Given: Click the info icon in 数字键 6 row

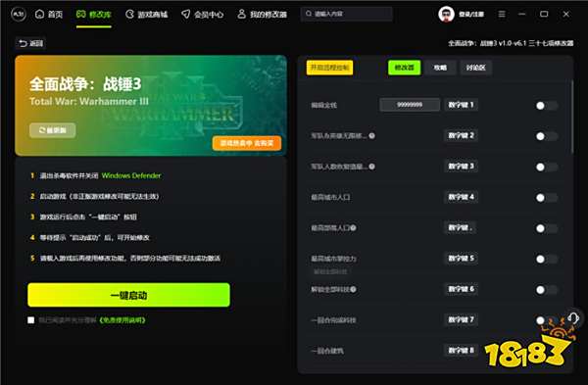Looking at the screenshot, I should click(353, 289).
